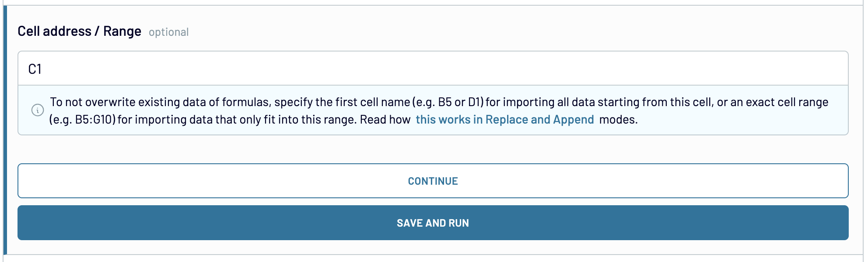Click the word 'modes.' after the link
This screenshot has height=262, width=868.
[x=619, y=120]
